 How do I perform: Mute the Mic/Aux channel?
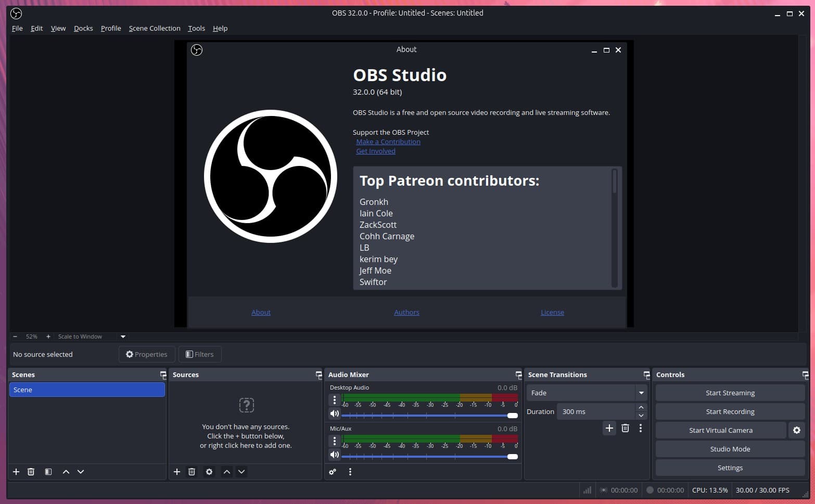[x=335, y=455]
